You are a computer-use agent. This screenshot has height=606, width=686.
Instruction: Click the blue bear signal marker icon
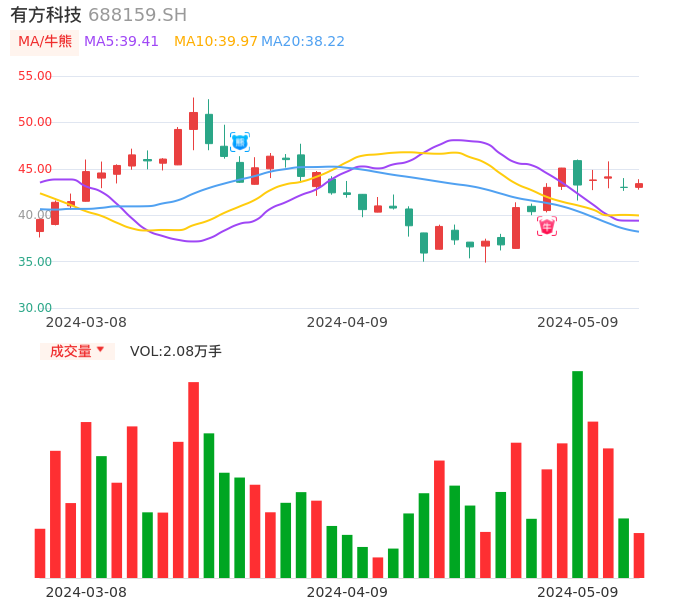coord(240,142)
